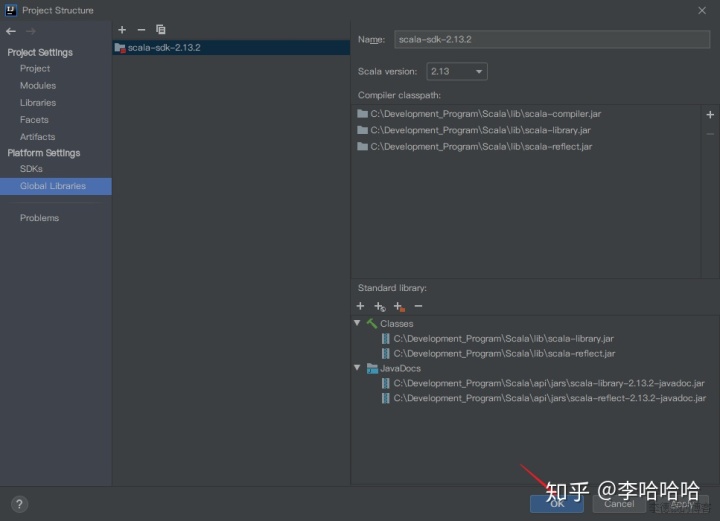Viewport: 720px width, 521px height.
Task: Click the forward navigation arrow
Action: point(31,31)
